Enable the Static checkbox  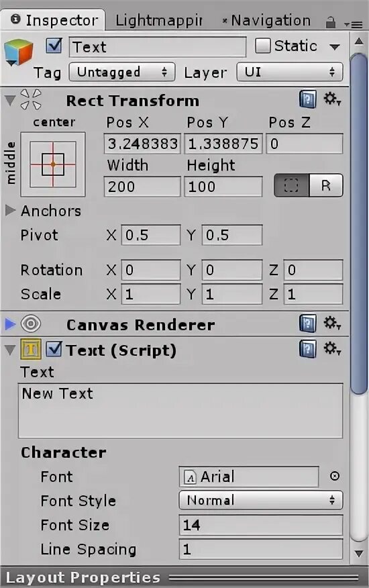coord(262,46)
